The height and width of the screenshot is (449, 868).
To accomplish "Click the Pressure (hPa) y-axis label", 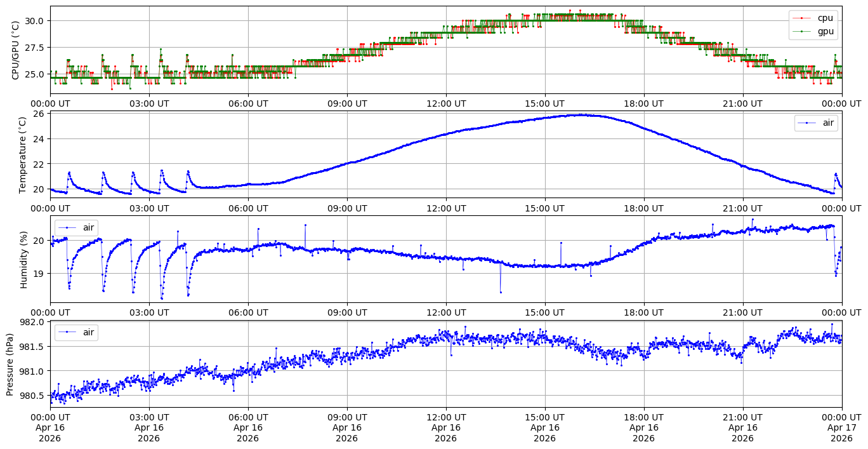I will click(x=10, y=364).
